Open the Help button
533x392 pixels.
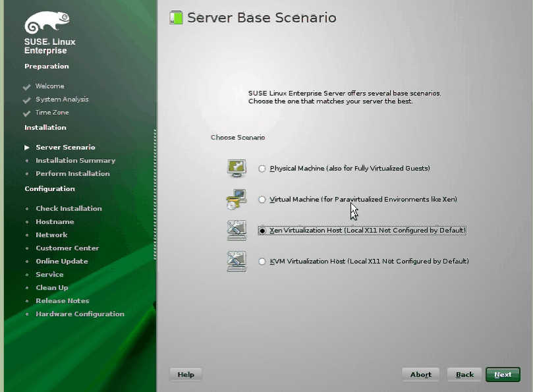(186, 374)
